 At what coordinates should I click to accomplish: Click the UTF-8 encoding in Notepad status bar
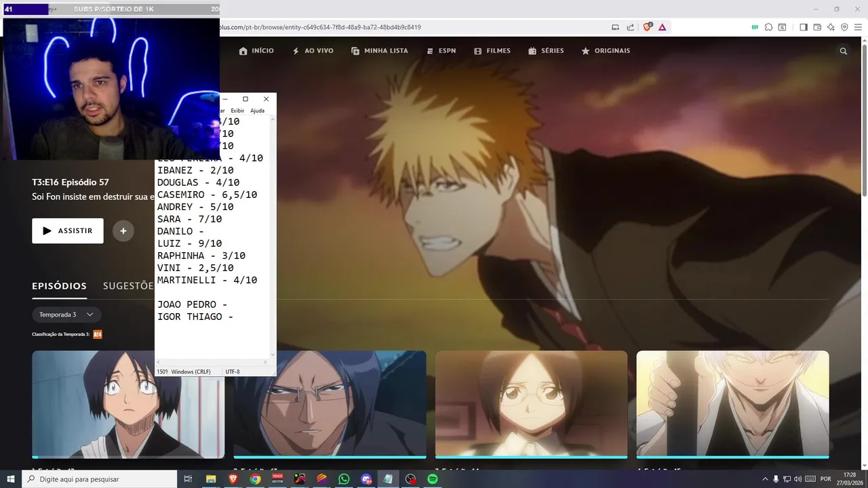coord(233,372)
